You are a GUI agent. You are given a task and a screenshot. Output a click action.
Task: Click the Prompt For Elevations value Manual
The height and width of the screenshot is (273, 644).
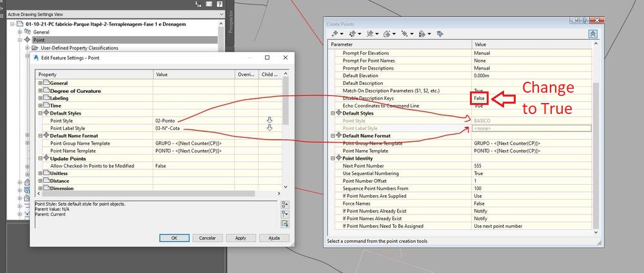pyautogui.click(x=482, y=53)
